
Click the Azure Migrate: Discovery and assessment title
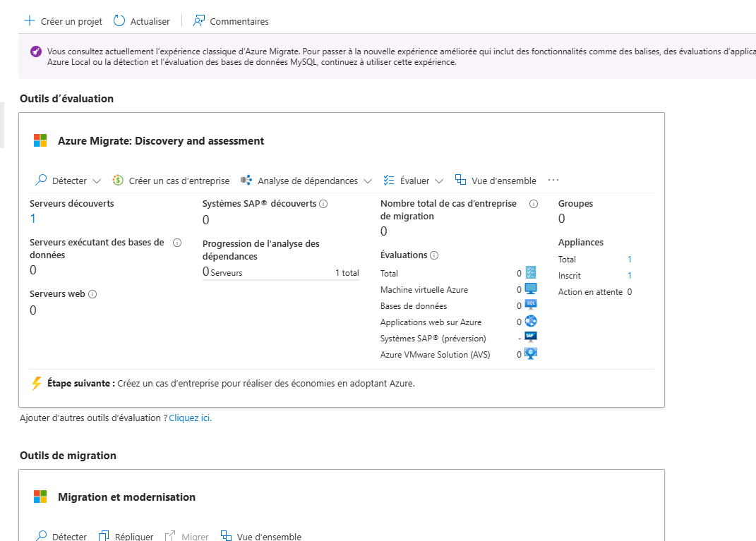coord(161,141)
